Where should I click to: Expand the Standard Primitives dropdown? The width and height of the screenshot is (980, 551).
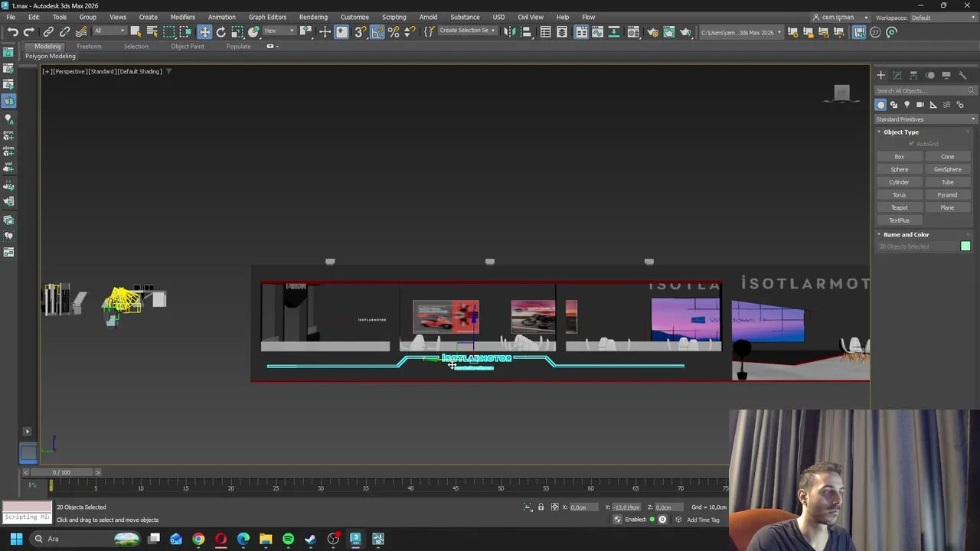(x=926, y=119)
